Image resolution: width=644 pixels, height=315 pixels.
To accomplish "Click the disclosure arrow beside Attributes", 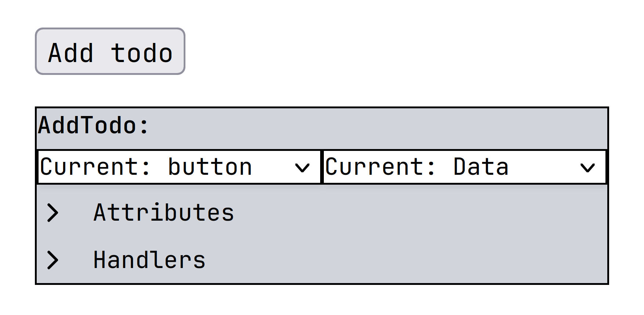I will click(52, 212).
